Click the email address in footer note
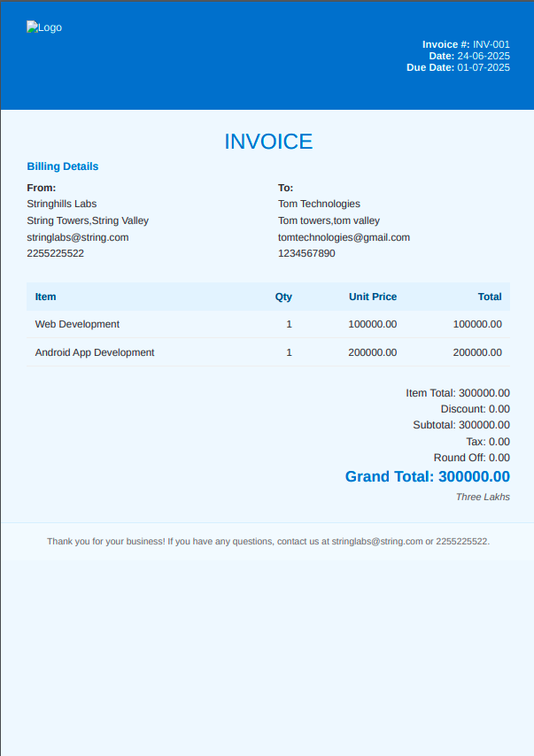Viewport: 534px width, 756px height. point(377,541)
